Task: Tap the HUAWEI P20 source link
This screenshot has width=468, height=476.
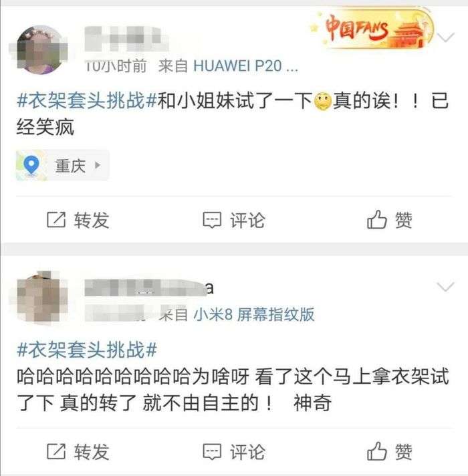Action: click(245, 66)
